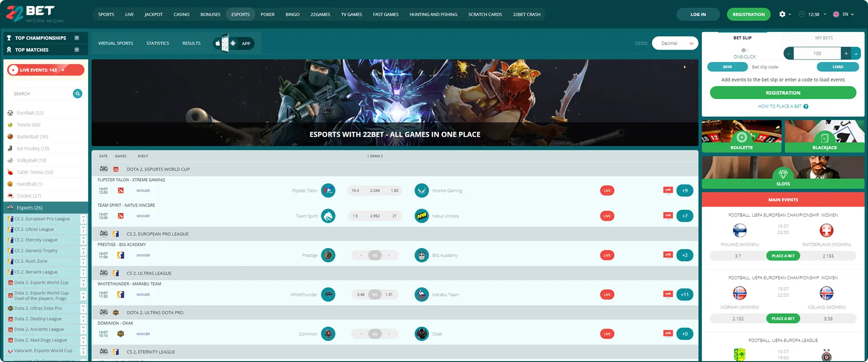Open live stream icon for Flipster Talon match
868x362 pixels.
[x=668, y=190]
